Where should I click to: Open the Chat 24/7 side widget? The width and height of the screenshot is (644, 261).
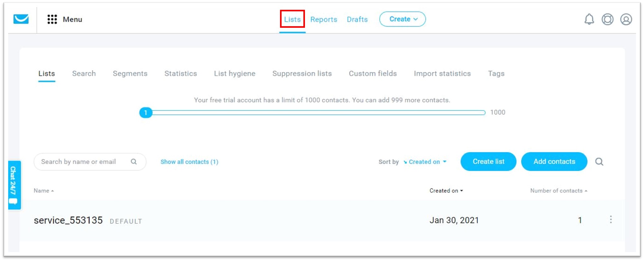tap(14, 185)
